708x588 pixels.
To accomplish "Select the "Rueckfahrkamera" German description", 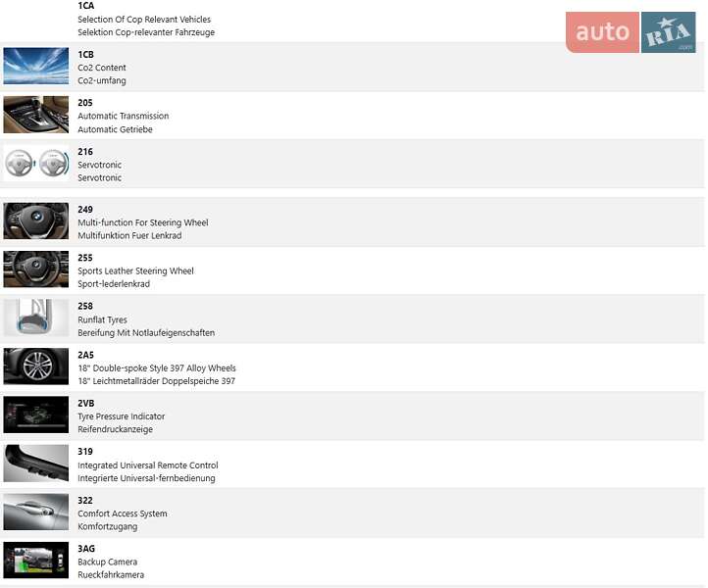I will pyautogui.click(x=111, y=575).
